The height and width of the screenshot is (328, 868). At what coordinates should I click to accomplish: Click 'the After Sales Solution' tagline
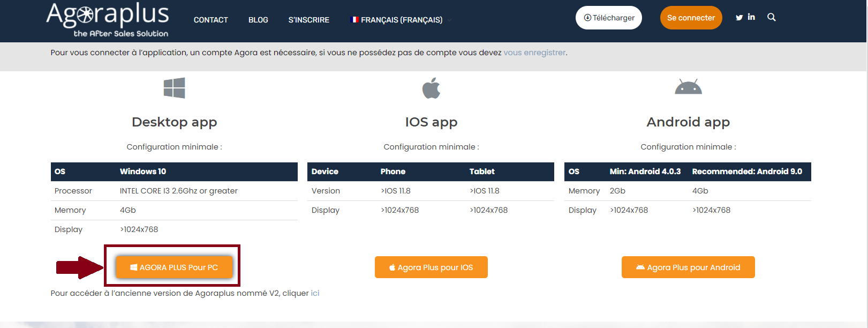coord(121,33)
